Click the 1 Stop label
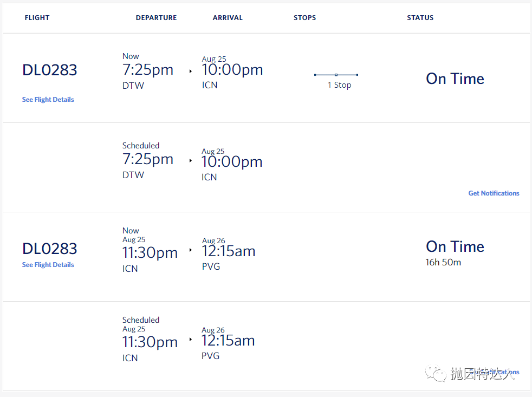The height and width of the screenshot is (397, 532). click(339, 85)
